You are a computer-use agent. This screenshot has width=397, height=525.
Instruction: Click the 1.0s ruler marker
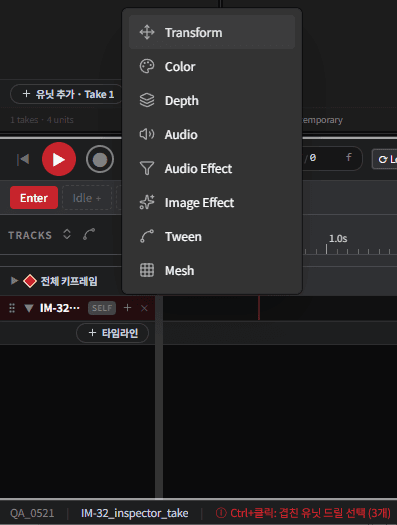click(x=338, y=239)
